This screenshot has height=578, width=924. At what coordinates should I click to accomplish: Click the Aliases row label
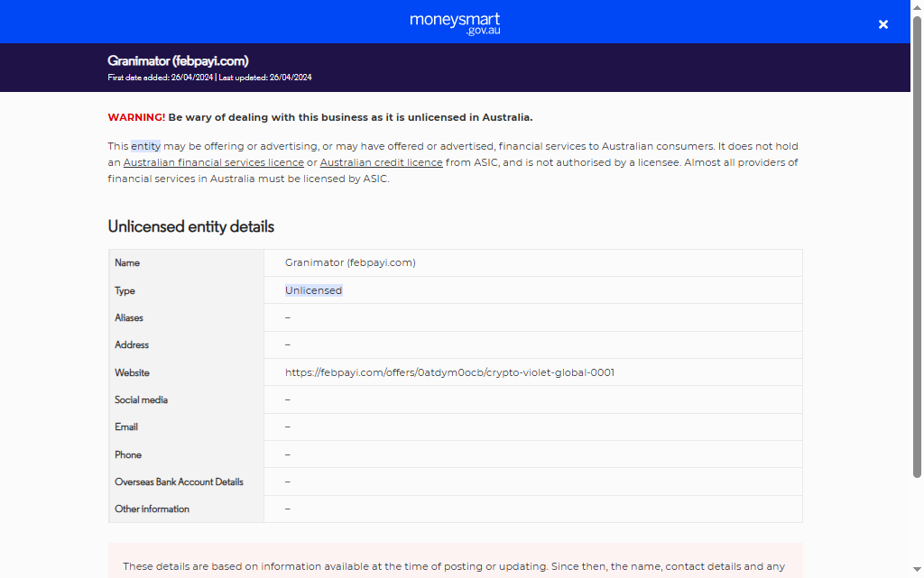point(129,318)
